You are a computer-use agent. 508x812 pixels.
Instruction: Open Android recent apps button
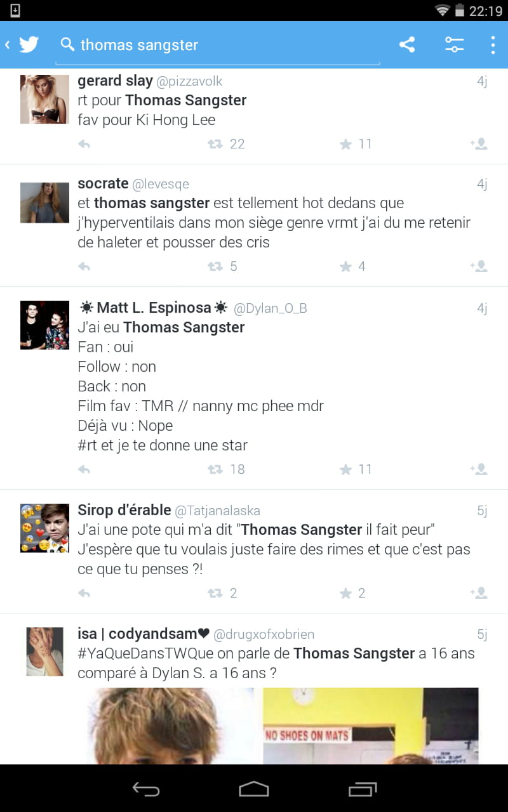pyautogui.click(x=363, y=789)
